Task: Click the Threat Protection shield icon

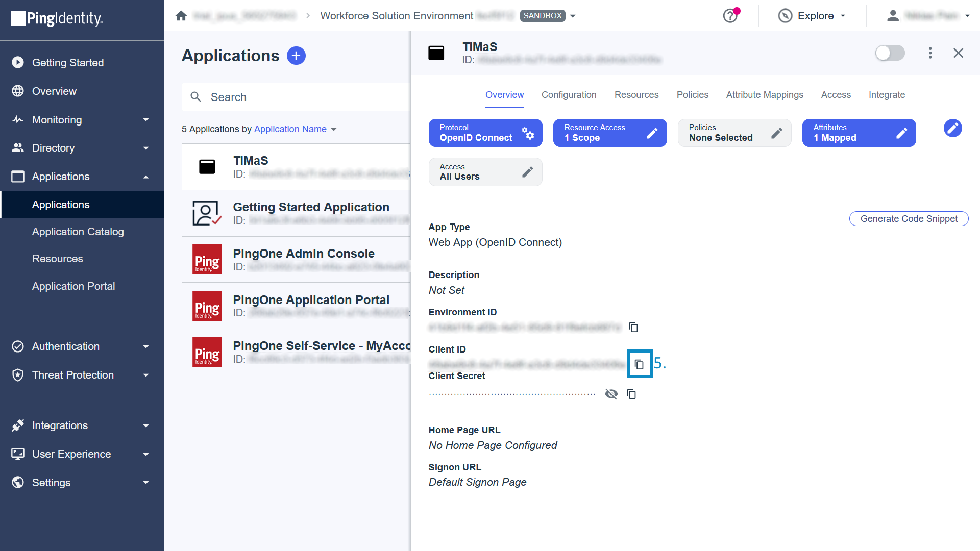Action: tap(18, 375)
